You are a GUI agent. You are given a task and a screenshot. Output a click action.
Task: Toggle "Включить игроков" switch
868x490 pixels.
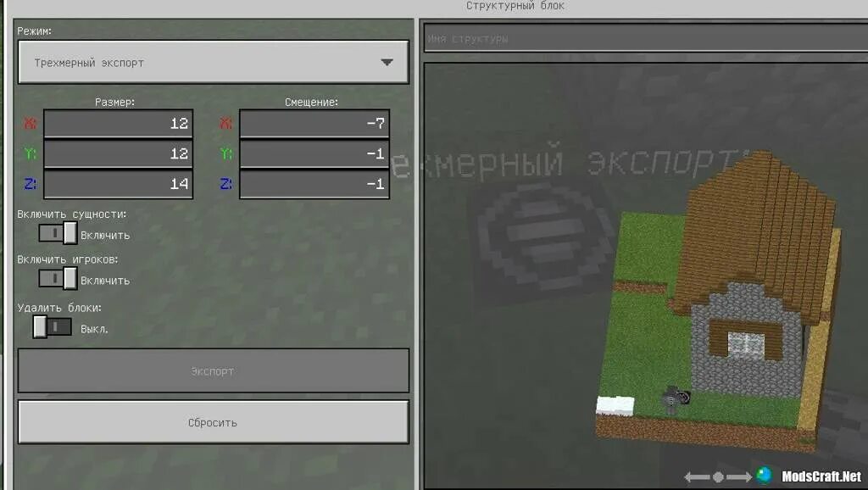[x=58, y=279]
